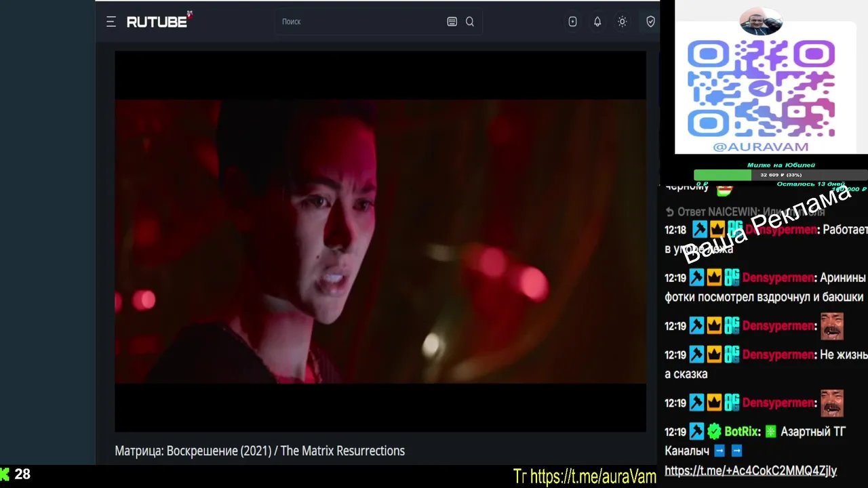Click Densypermen name in Не жизнь message
Viewport: 868px width, 488px height.
pos(778,354)
